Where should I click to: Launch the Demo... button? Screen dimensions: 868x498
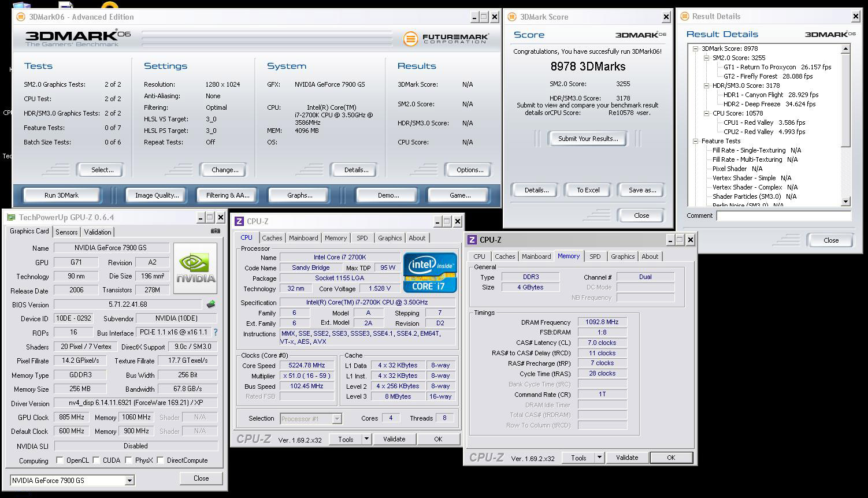pos(388,195)
